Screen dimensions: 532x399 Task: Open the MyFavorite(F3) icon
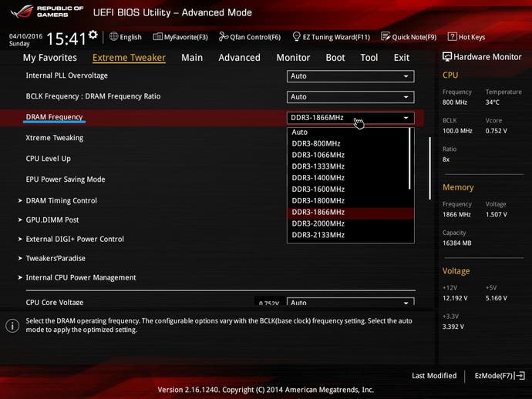158,37
